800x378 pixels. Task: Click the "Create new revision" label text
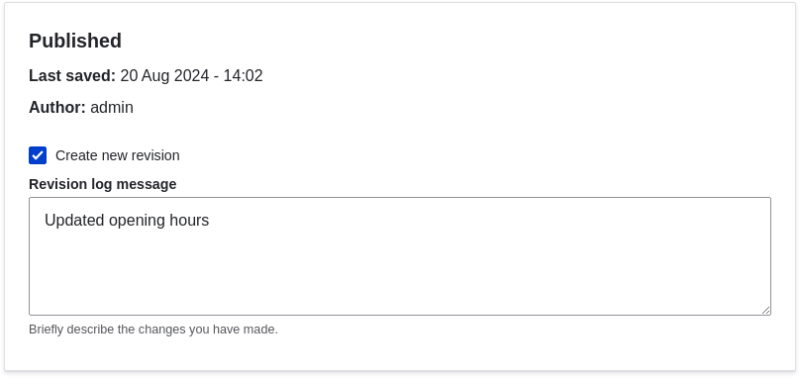coord(117,156)
